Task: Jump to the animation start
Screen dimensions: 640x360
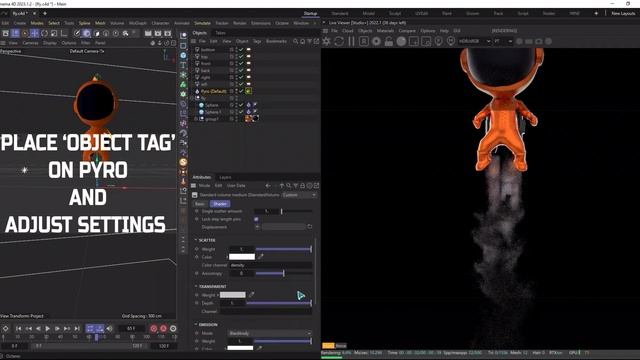Action: tap(18, 328)
